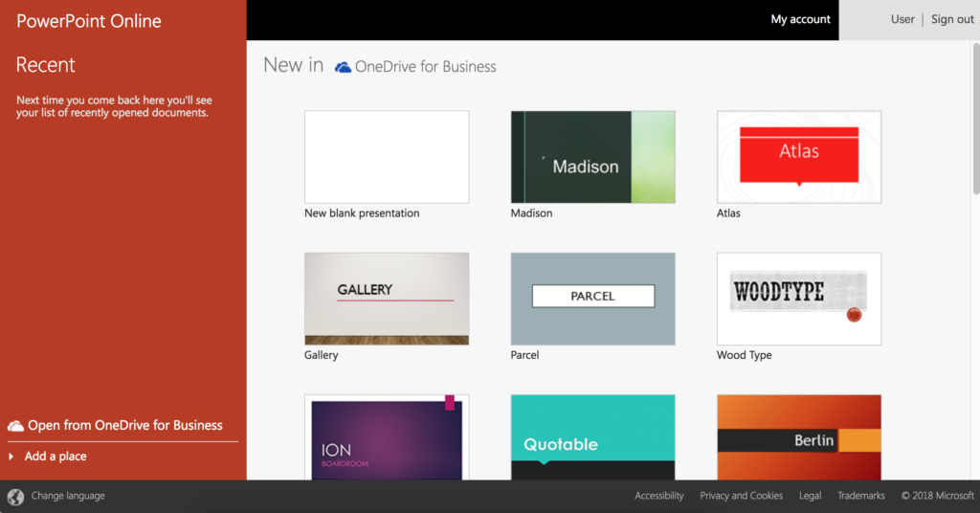The image size is (980, 513).
Task: Click the Wood Type caption label
Action: [x=744, y=355]
